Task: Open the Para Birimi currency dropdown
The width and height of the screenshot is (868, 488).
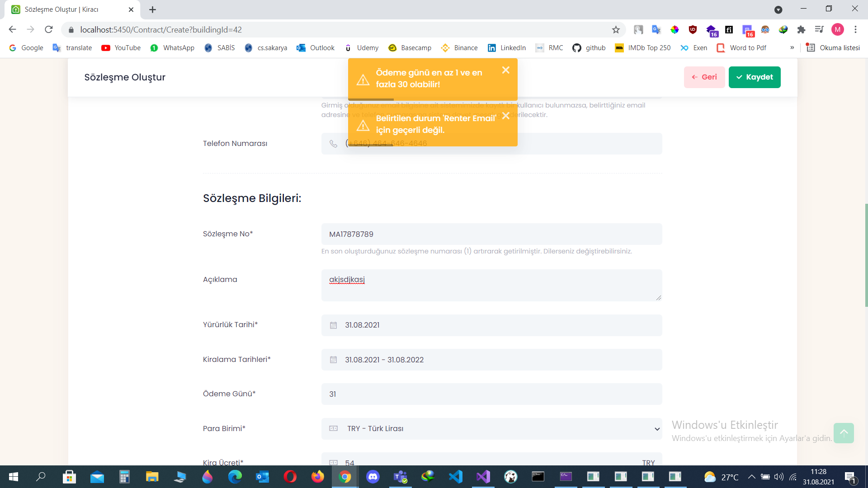Action: [491, 428]
